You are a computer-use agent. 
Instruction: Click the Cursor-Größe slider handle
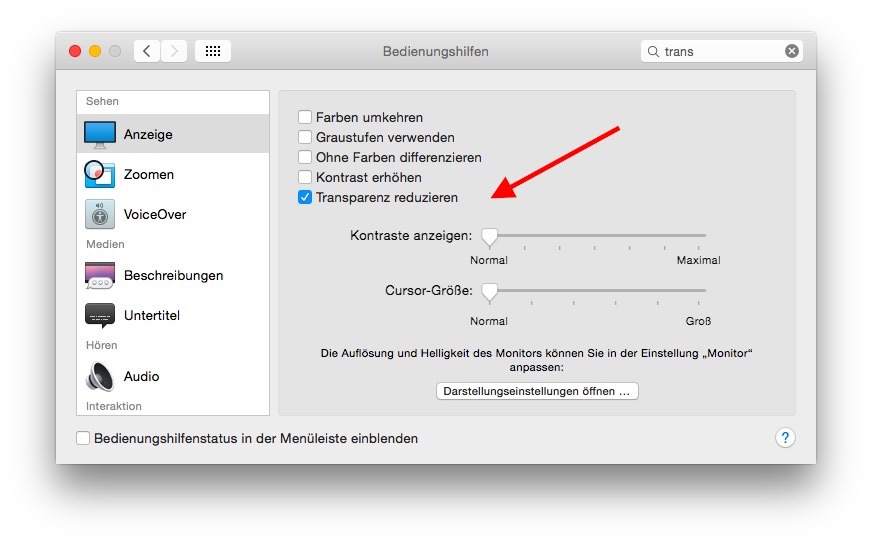[489, 291]
